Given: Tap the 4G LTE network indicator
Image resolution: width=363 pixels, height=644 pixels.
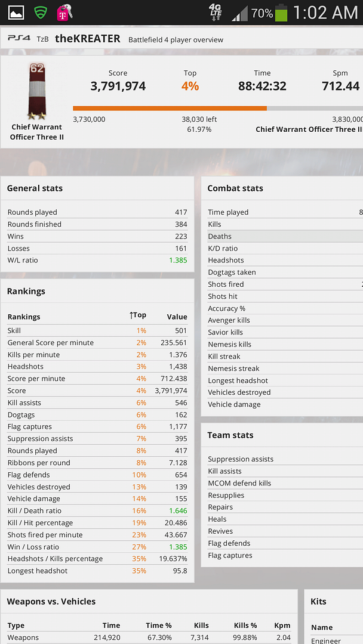Looking at the screenshot, I should coord(216,11).
